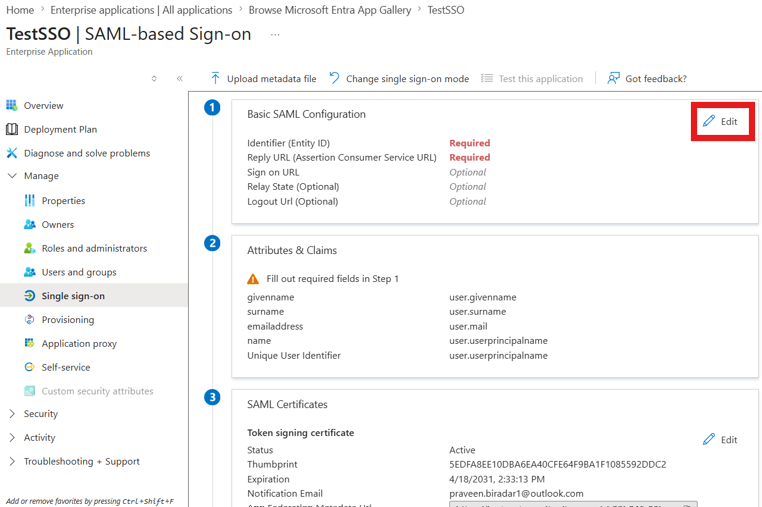Edit the Token signing certificate
This screenshot has width=762, height=507.
coord(720,439)
